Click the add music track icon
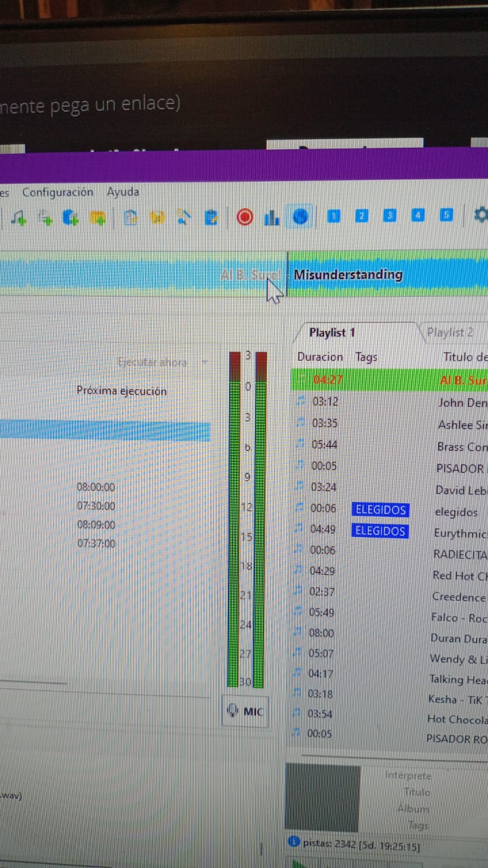Screen dimensions: 488x868 click(18, 218)
